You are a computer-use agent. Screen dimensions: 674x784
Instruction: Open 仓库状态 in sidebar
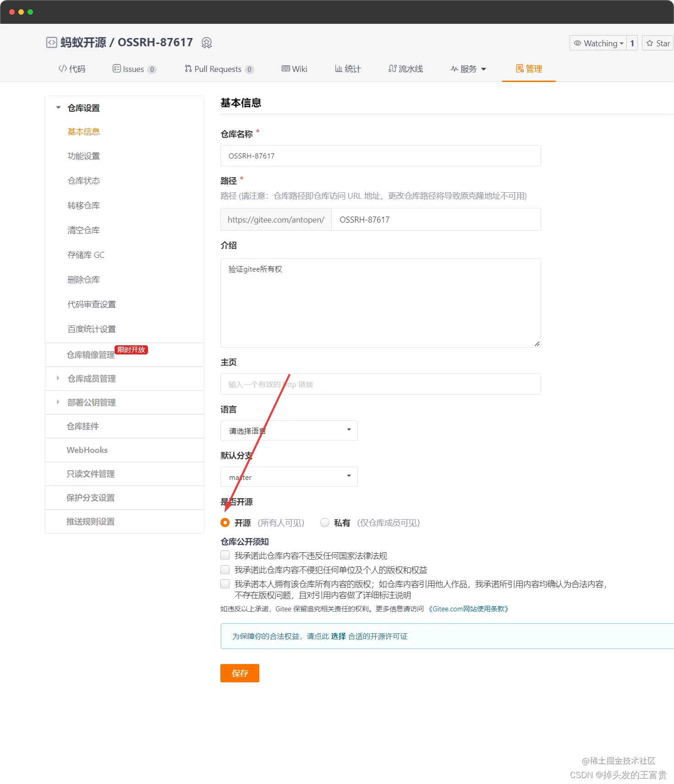click(83, 181)
